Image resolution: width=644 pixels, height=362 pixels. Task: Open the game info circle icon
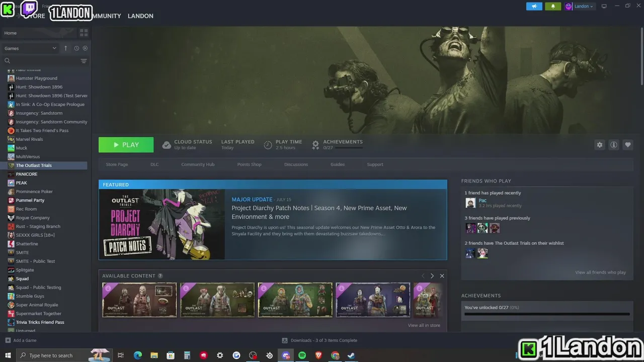614,145
